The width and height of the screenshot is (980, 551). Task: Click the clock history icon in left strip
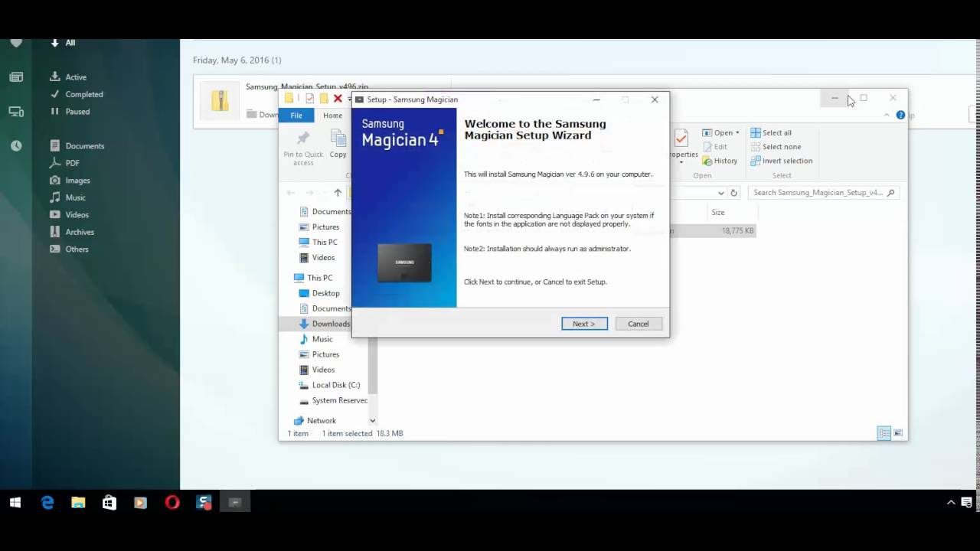coord(16,145)
